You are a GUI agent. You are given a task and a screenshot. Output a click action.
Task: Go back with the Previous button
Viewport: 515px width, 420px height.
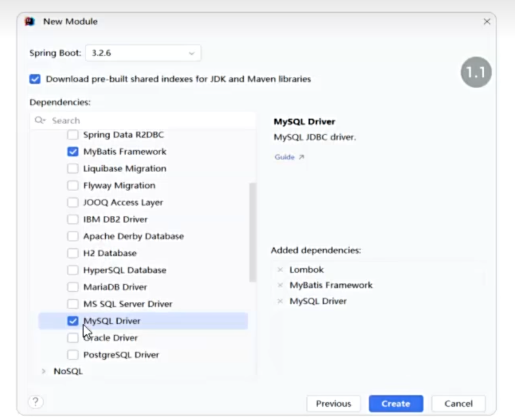(x=333, y=404)
